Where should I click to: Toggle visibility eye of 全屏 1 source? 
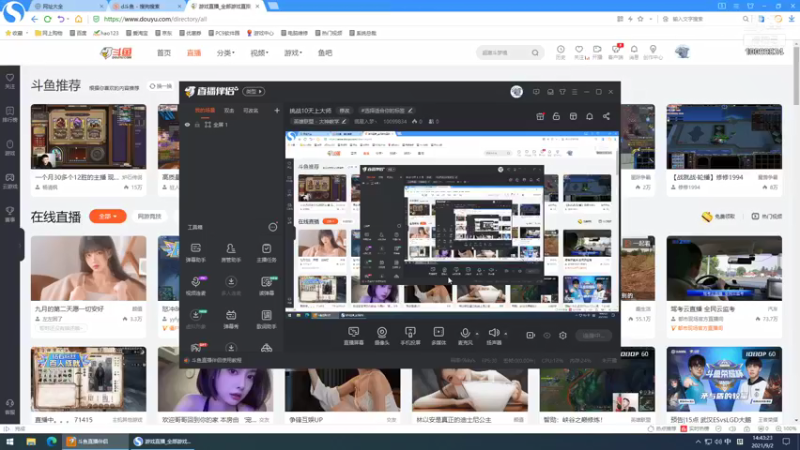click(187, 124)
